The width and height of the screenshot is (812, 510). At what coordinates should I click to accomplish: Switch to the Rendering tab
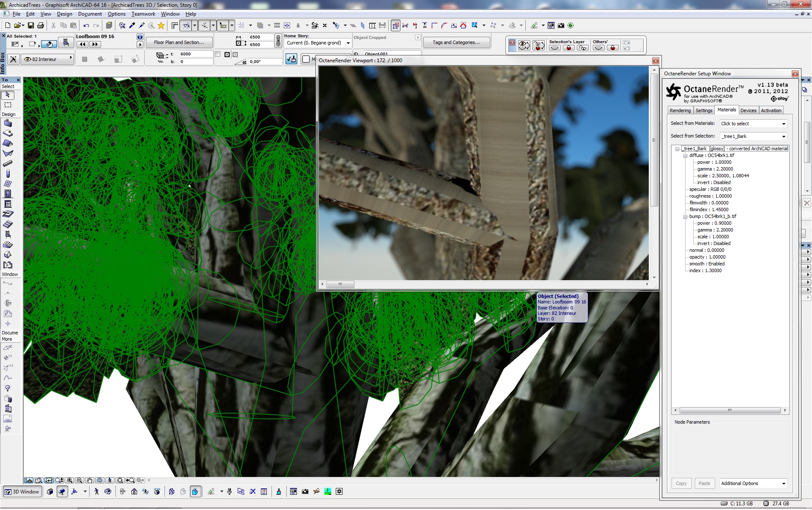680,110
